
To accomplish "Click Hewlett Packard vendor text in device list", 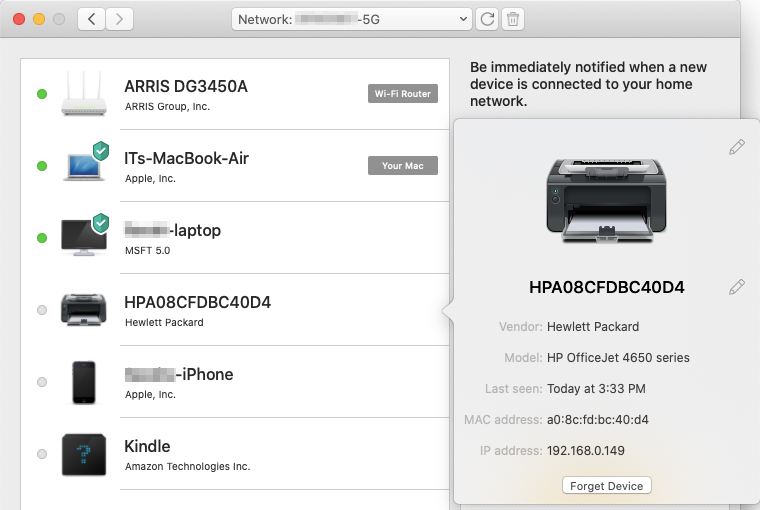I will [x=164, y=322].
